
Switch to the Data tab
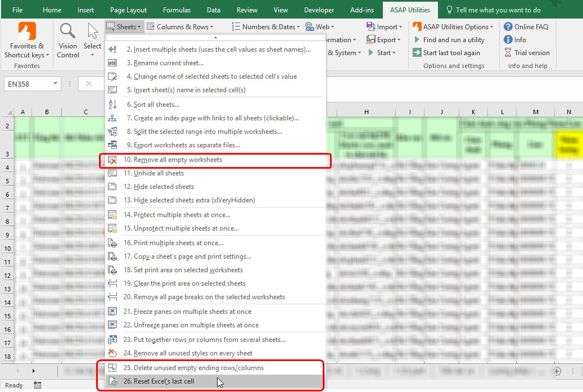[x=214, y=10]
